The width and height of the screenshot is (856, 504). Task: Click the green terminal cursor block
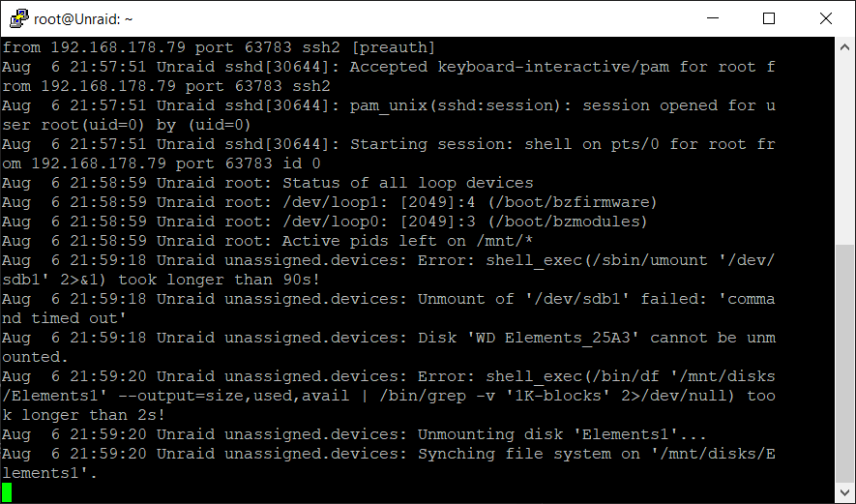pyautogui.click(x=7, y=492)
